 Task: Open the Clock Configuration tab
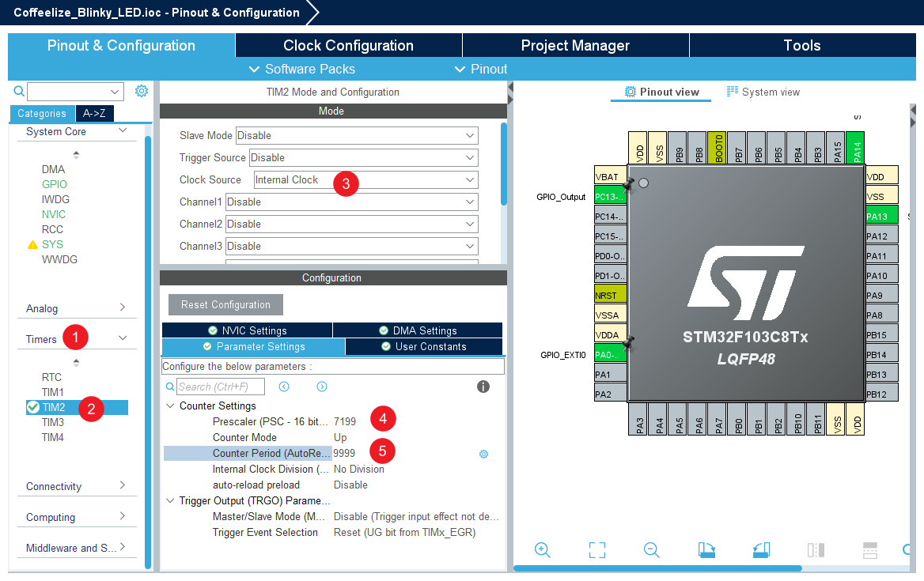348,45
